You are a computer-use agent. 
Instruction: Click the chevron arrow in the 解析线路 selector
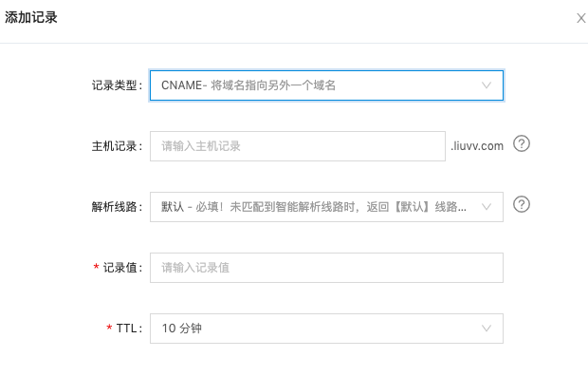[x=487, y=207]
